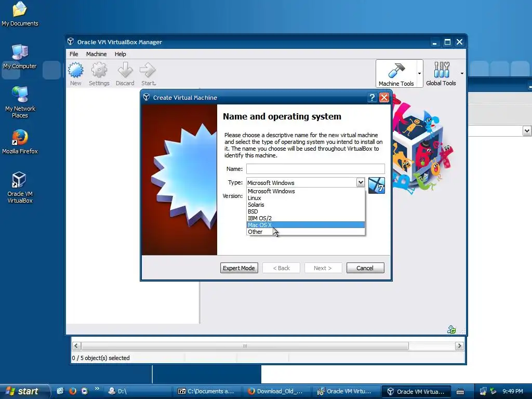
Task: Click the network tray icon
Action: click(483, 392)
